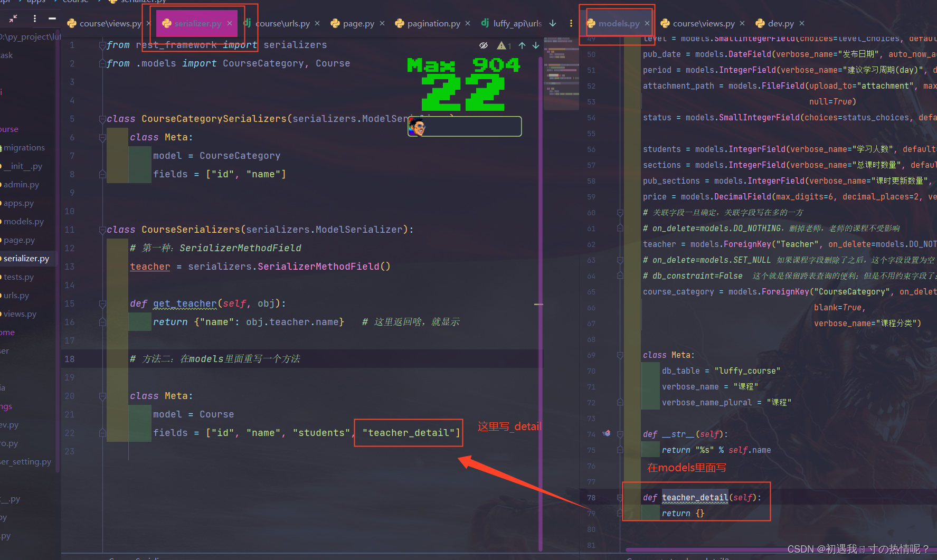Select apps.py in project tree
This screenshot has width=937, height=560.
[18, 203]
